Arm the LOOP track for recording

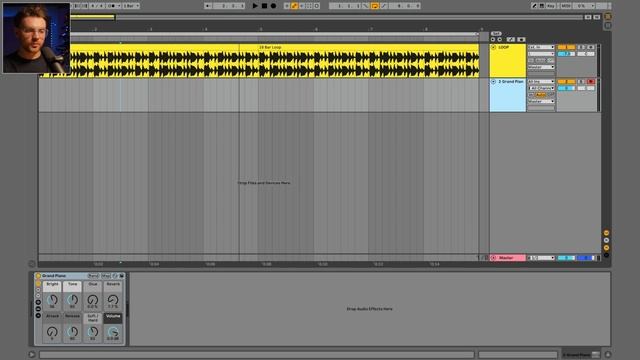[x=591, y=47]
